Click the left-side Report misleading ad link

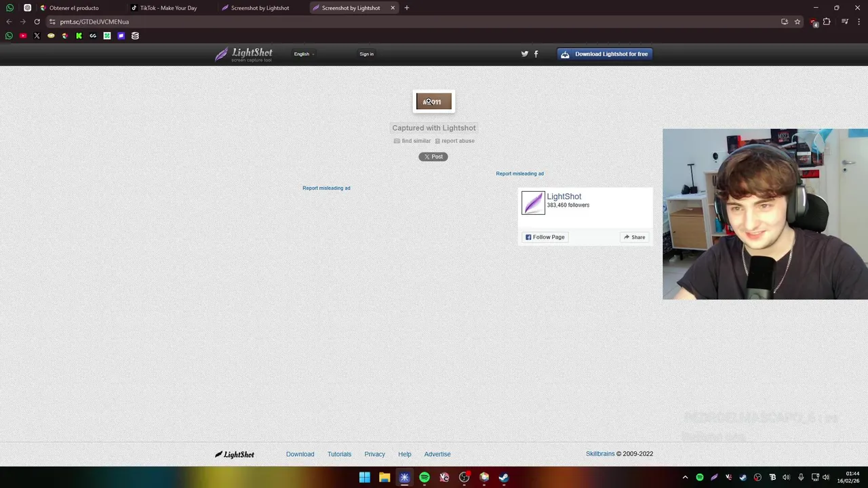(x=326, y=188)
